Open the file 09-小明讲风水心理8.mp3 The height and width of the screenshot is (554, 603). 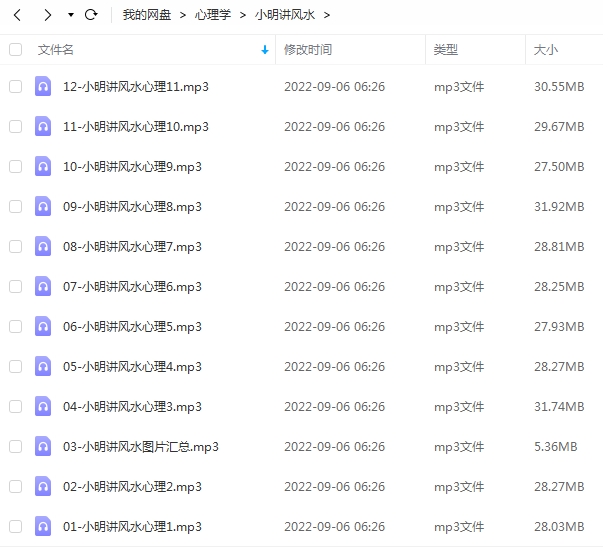tap(132, 207)
